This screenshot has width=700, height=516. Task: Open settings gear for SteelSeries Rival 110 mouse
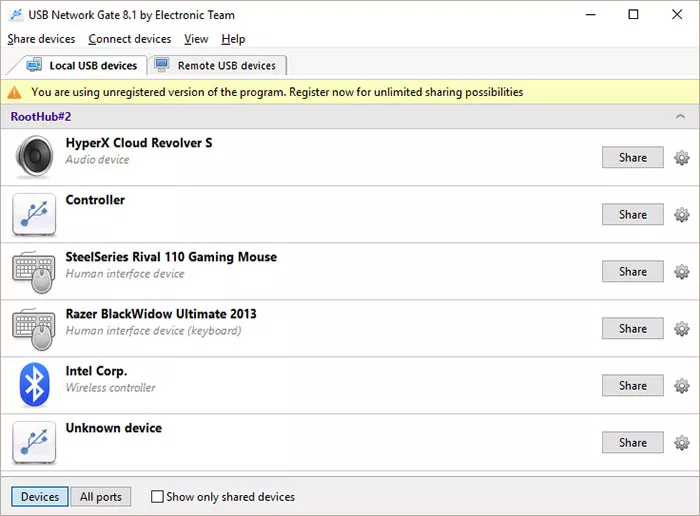pos(681,272)
